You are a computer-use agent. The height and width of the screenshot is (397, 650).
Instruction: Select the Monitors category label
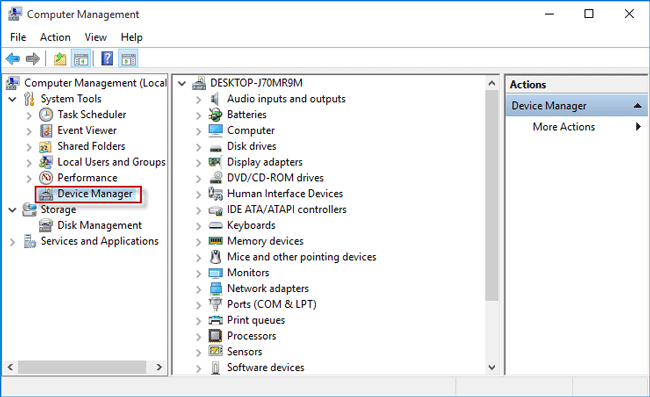click(x=248, y=273)
